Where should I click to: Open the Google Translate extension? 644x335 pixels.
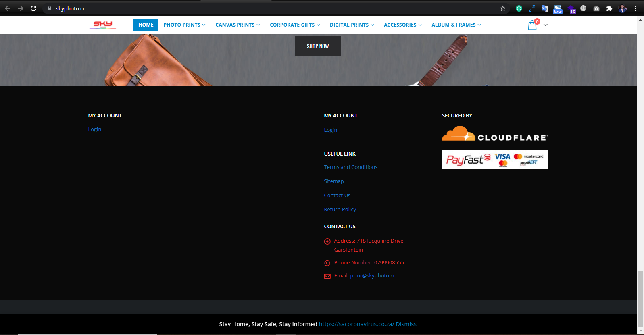(545, 8)
